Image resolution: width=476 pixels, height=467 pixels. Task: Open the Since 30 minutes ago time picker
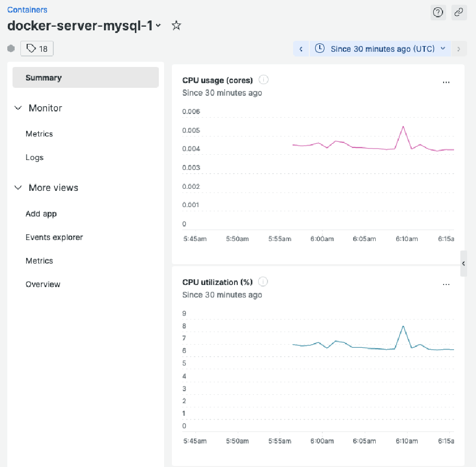point(380,49)
